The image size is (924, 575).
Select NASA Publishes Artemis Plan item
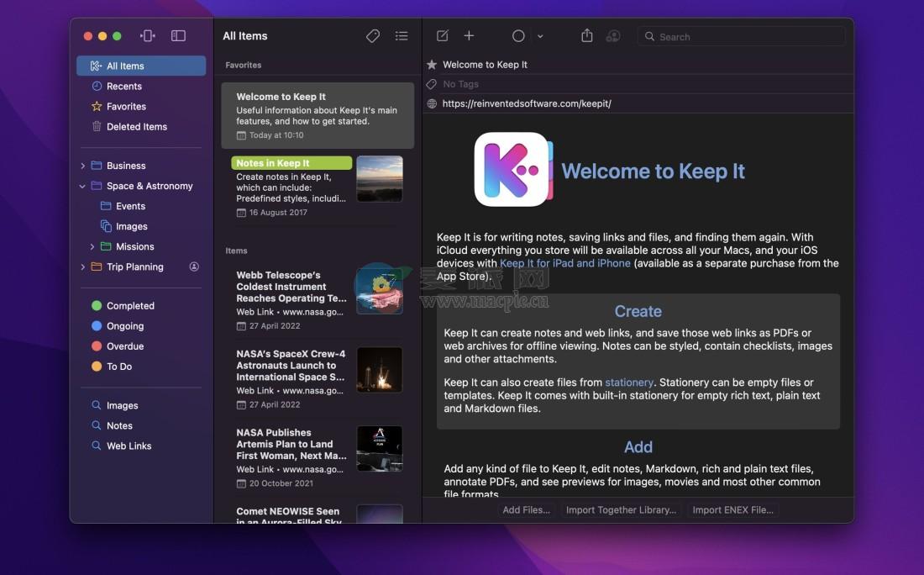318,457
